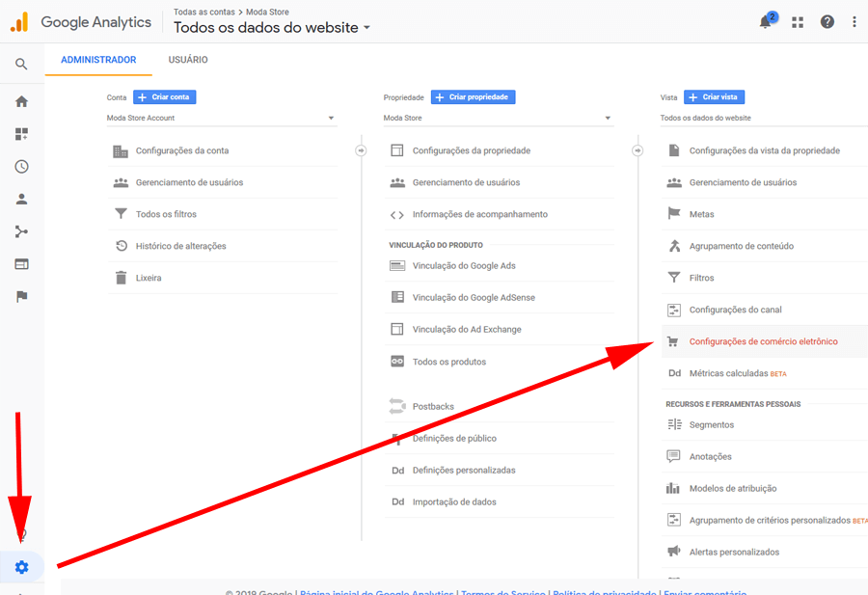Open Behavior reports window icon
This screenshot has width=868, height=595.
(21, 264)
